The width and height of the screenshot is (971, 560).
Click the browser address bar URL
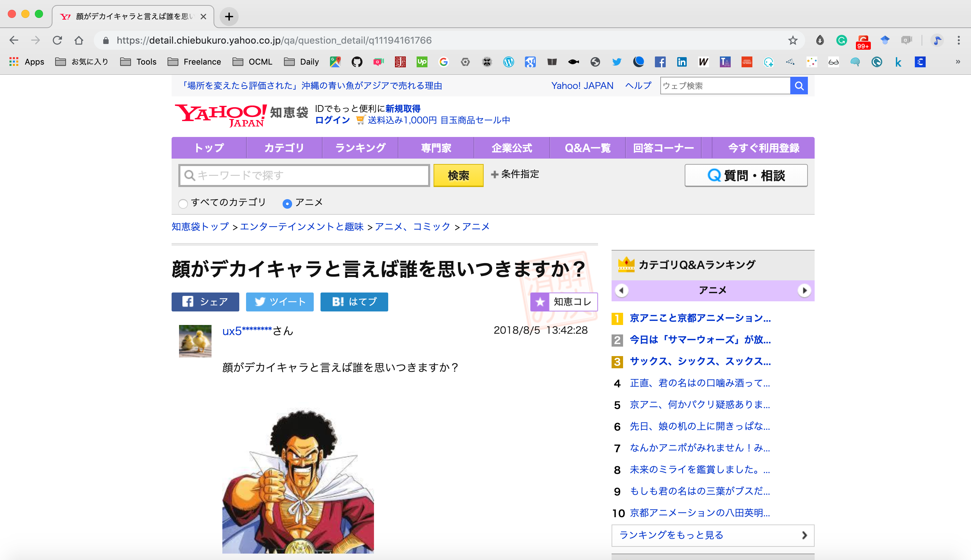coord(274,40)
